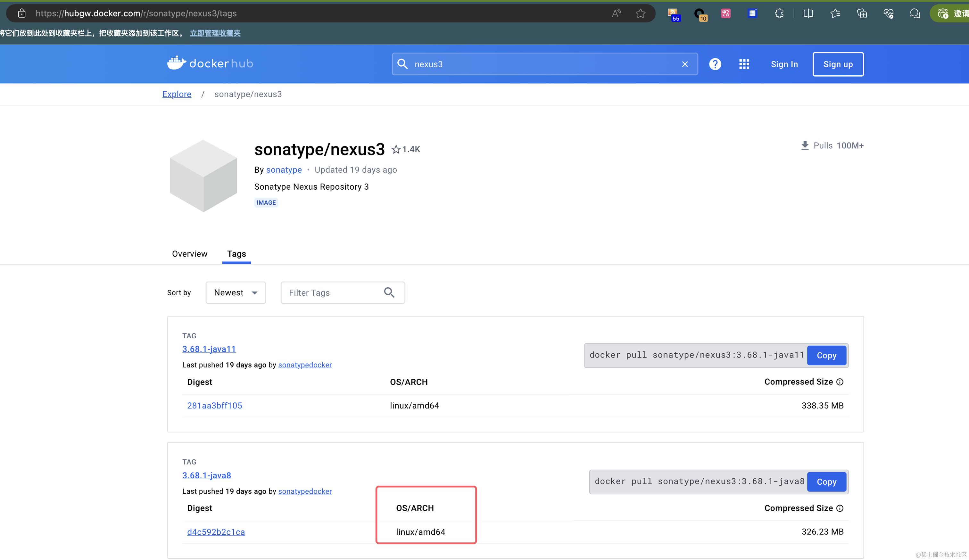Clear the nexus3 search query
This screenshot has height=560, width=969.
tap(684, 64)
